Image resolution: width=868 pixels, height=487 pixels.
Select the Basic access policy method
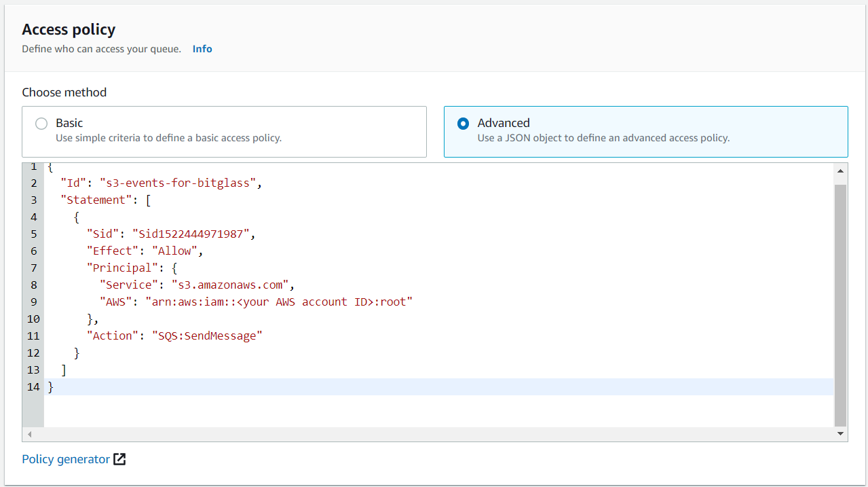point(41,124)
